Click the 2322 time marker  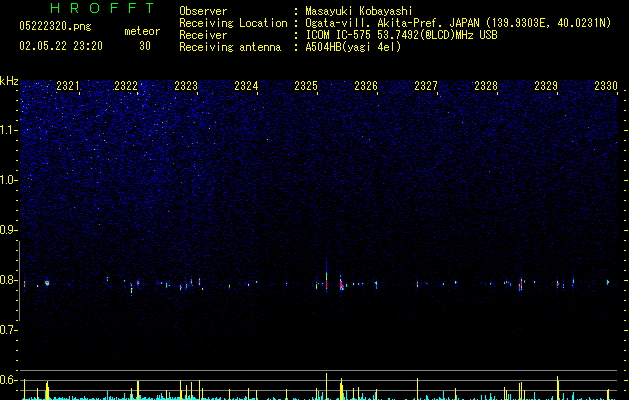(126, 86)
